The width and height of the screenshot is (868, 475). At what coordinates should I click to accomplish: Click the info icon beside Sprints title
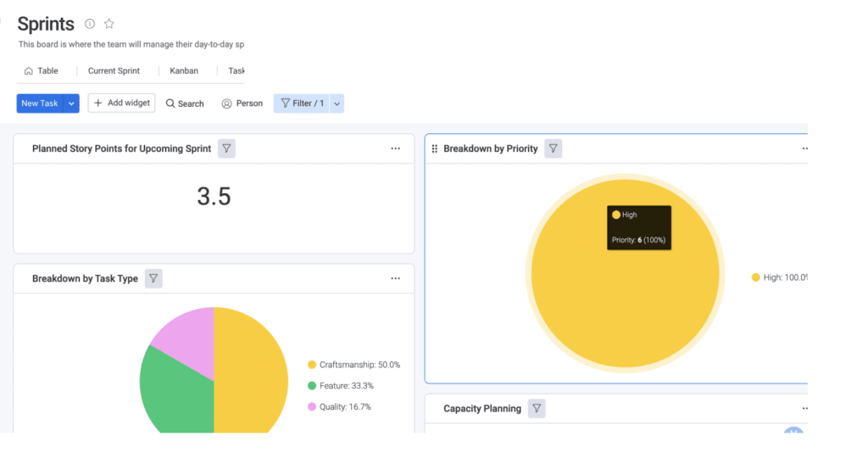point(90,24)
